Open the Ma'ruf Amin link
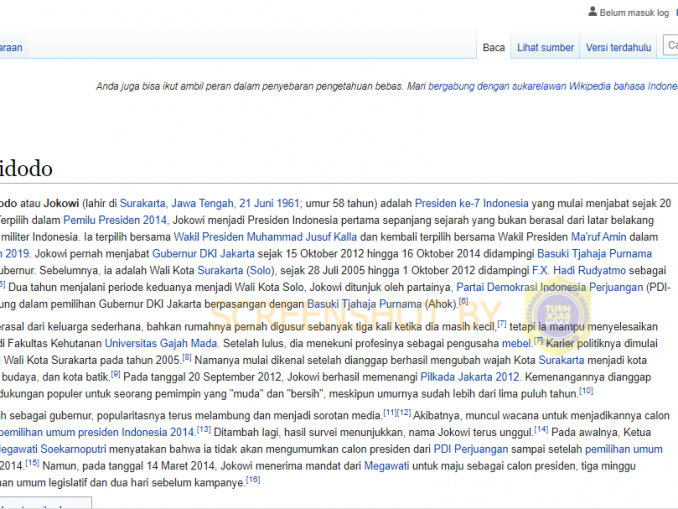Viewport: 678px width, 509px height. 598,237
